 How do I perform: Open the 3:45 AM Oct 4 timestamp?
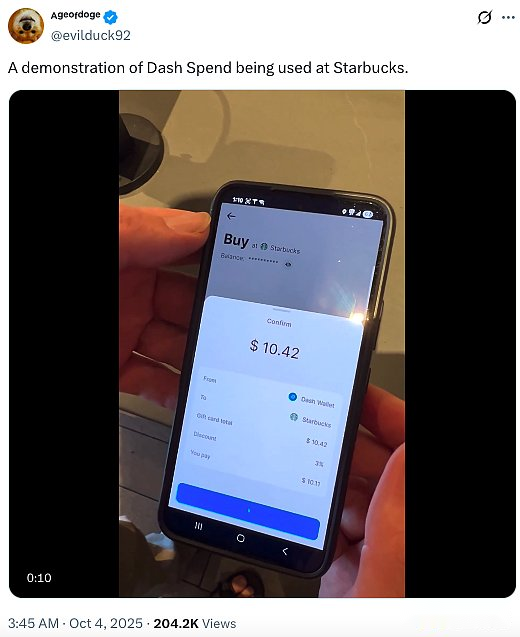(x=75, y=623)
